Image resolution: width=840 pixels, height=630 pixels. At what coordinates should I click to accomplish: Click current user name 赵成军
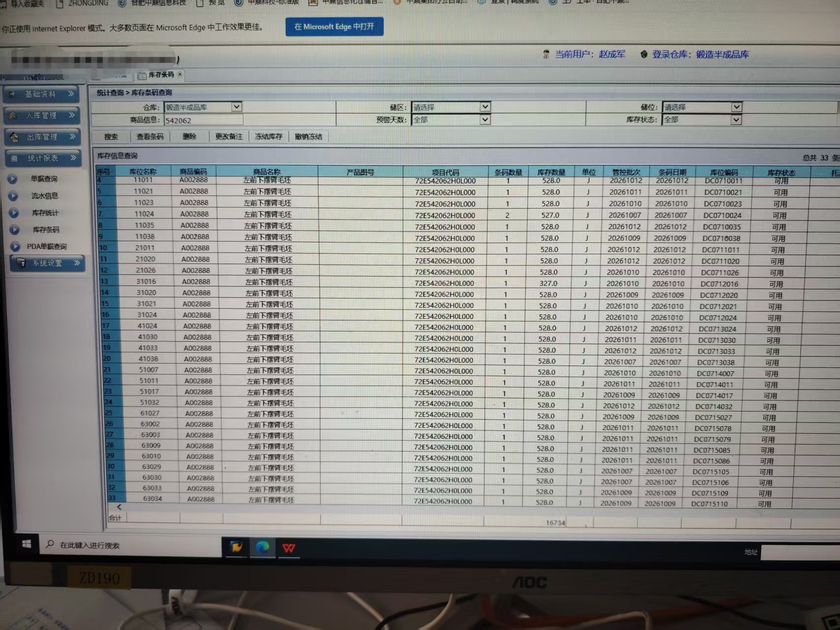tap(612, 54)
